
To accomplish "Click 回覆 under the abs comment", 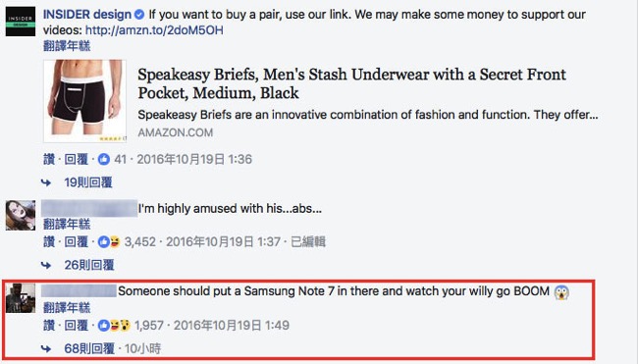I will tap(77, 242).
